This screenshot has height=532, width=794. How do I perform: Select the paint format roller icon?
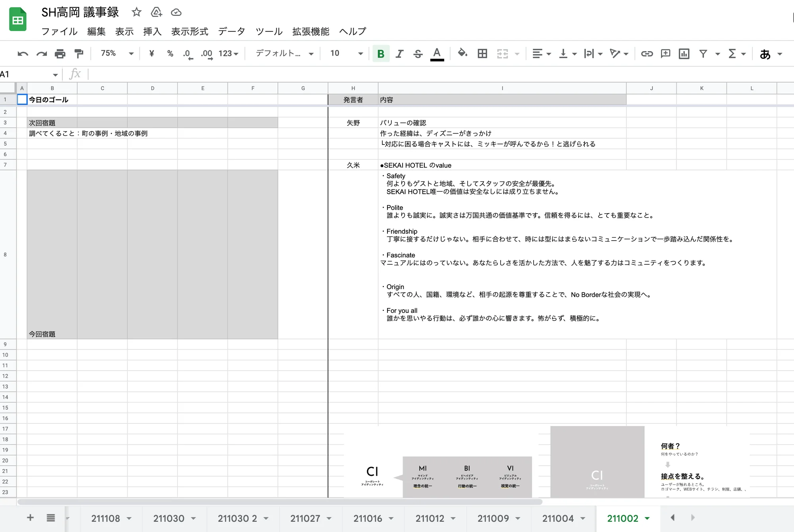79,54
